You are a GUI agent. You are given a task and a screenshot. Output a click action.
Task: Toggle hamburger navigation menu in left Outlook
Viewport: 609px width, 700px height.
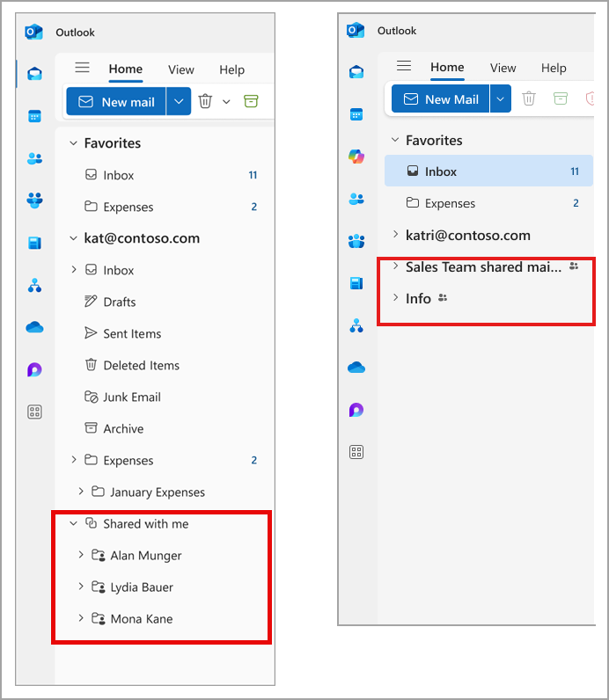pyautogui.click(x=82, y=68)
